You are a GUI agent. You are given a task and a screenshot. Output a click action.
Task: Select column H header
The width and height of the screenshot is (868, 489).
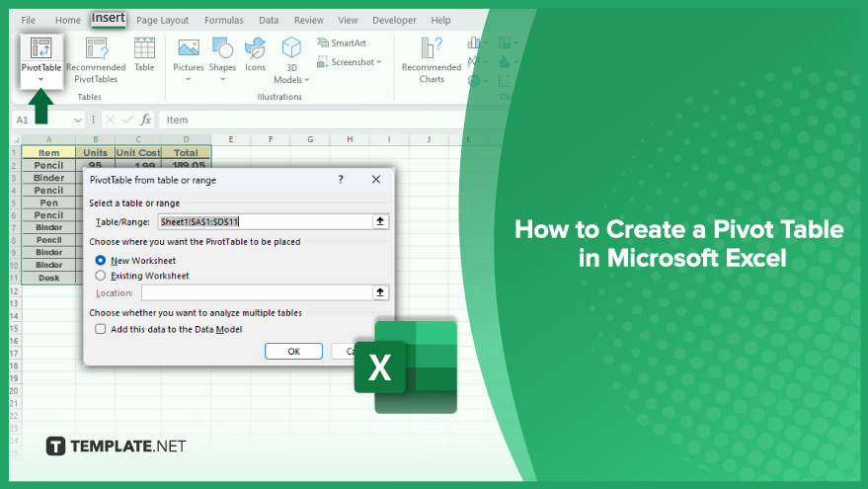click(350, 139)
